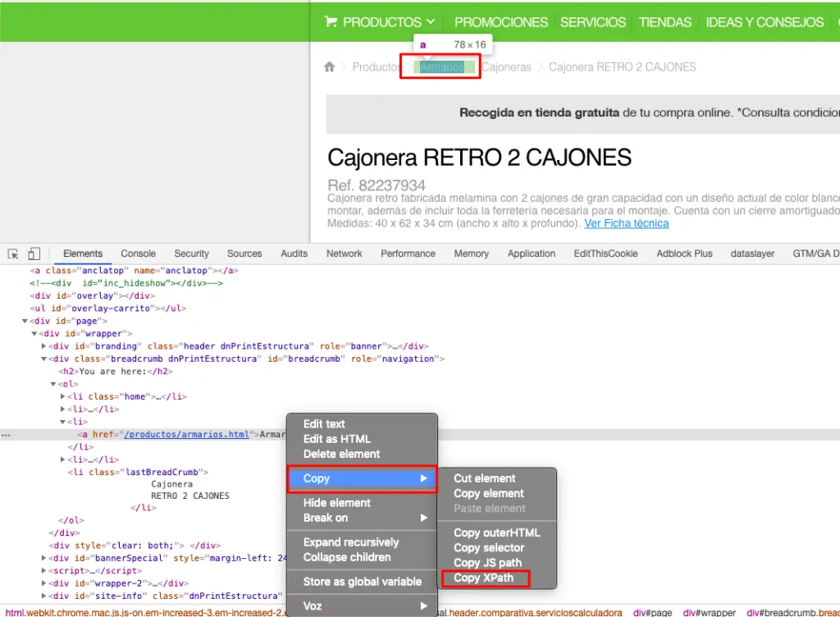Switch to the Performance tab

coord(408,254)
